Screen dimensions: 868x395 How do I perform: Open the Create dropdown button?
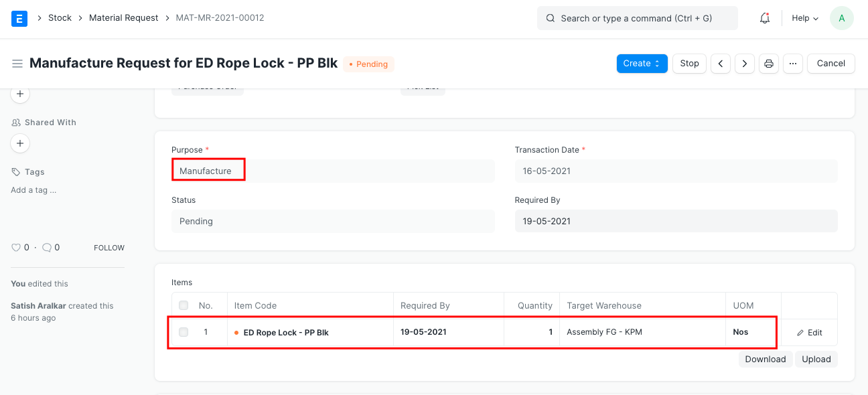click(x=642, y=64)
